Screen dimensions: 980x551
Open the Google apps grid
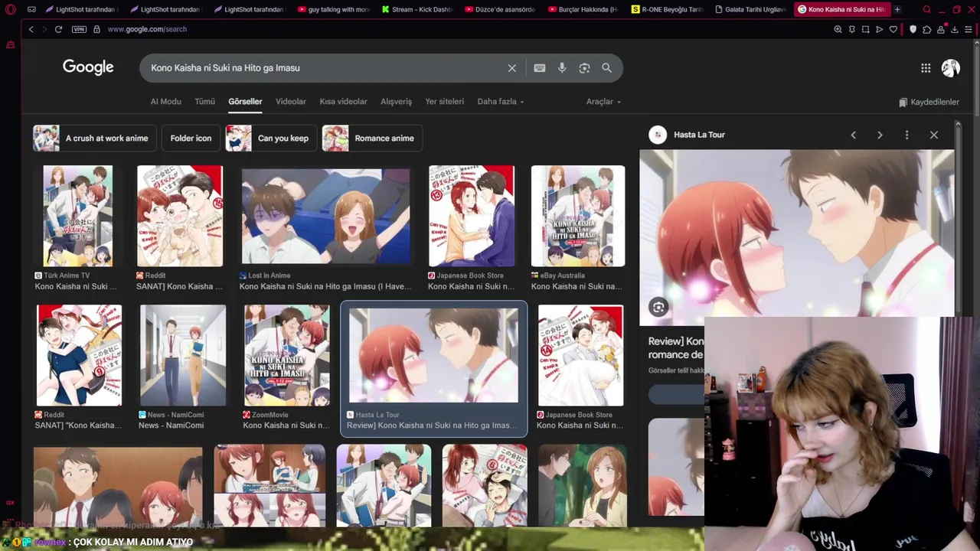[926, 68]
